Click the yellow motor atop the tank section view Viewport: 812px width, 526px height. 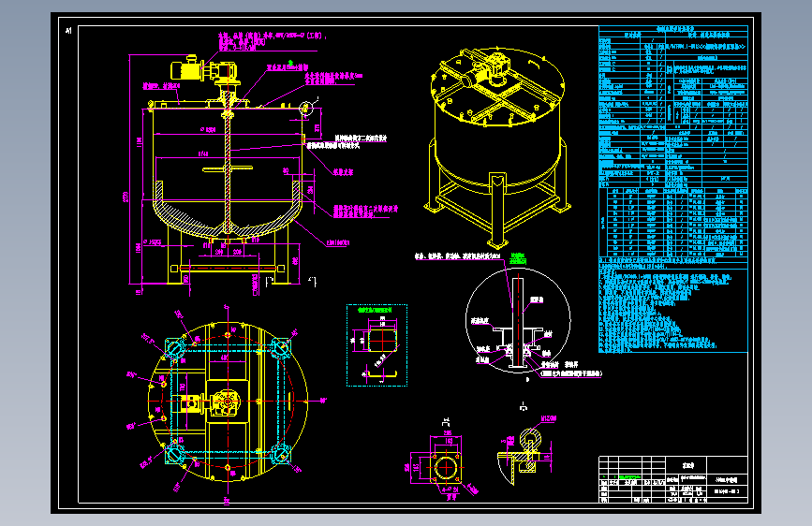tap(186, 68)
